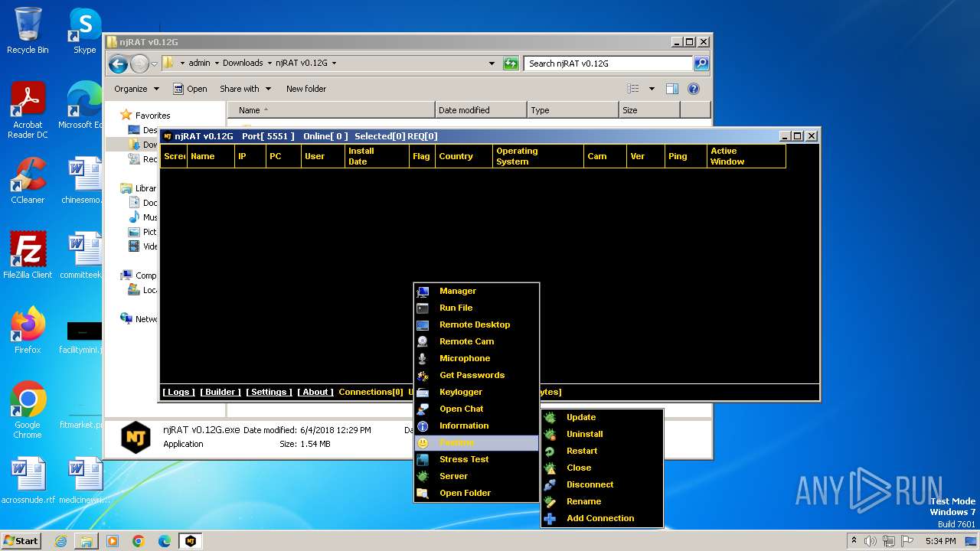Viewport: 980px width, 551px height.
Task: Click the Information 'i' icon
Action: click(x=423, y=425)
